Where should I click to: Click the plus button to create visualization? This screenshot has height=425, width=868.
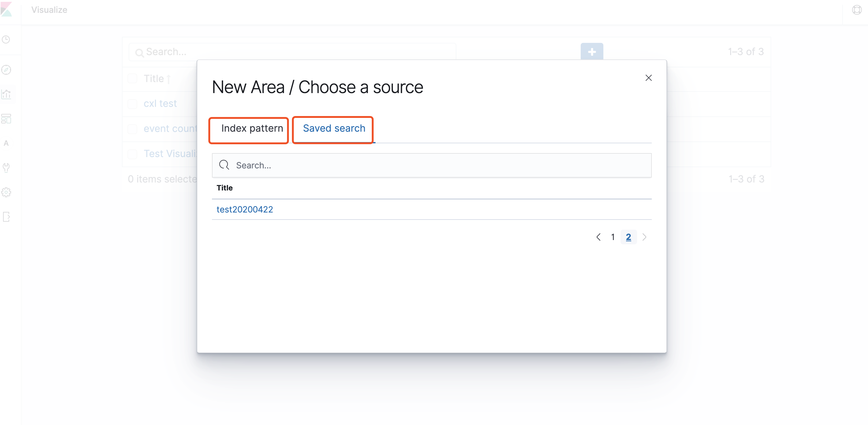click(592, 51)
